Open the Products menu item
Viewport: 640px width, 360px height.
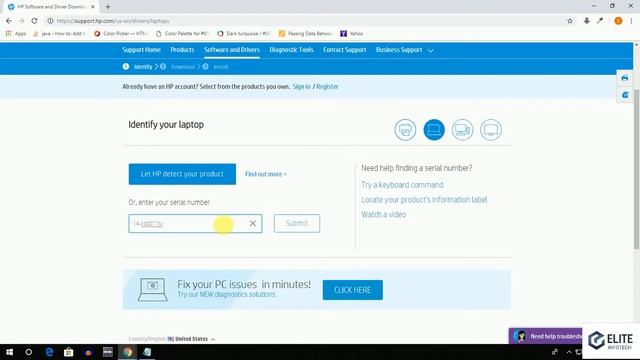pos(182,50)
